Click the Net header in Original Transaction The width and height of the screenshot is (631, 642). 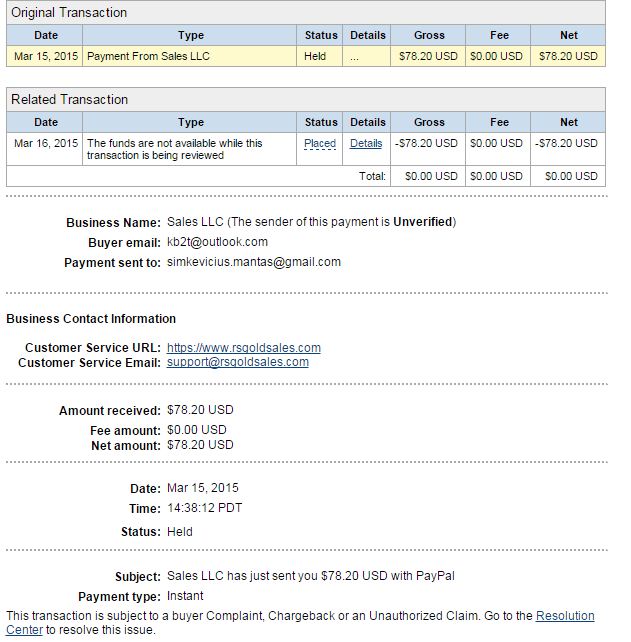click(568, 35)
